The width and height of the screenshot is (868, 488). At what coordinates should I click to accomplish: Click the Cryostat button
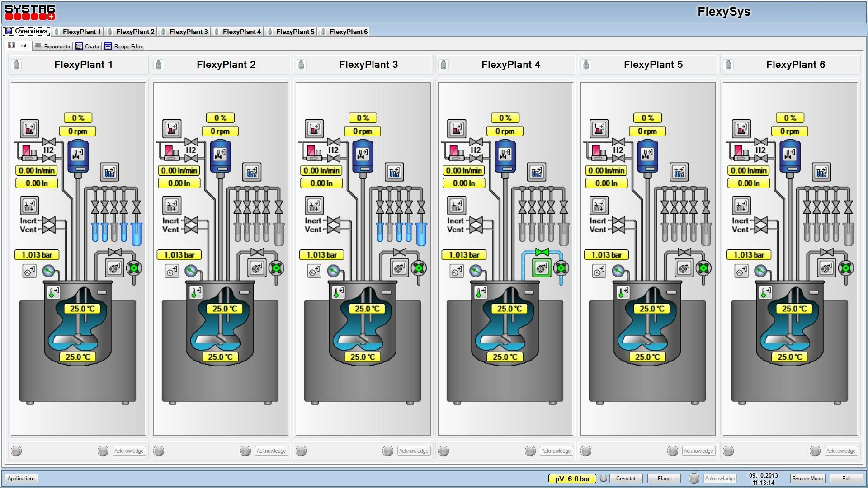click(x=626, y=479)
